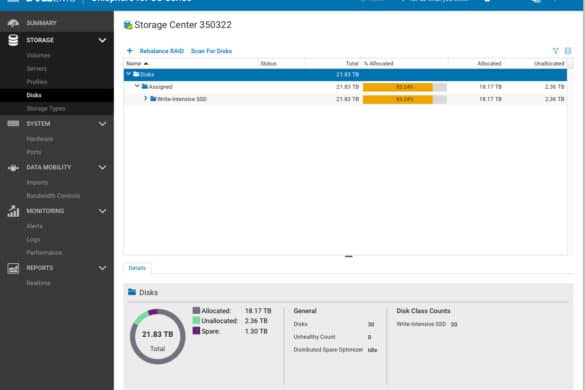The width and height of the screenshot is (585, 390).
Task: Collapse the Monitoring section chevron
Action: [x=102, y=211]
